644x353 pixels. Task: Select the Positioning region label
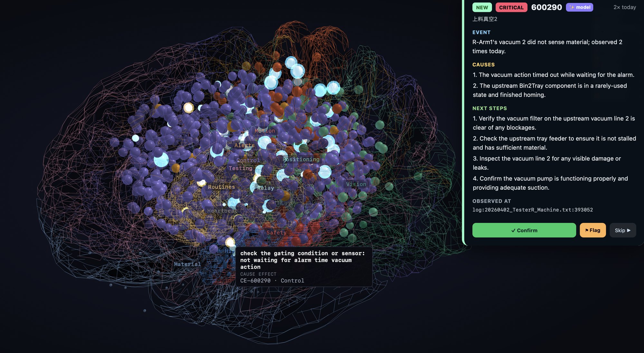pos(301,159)
